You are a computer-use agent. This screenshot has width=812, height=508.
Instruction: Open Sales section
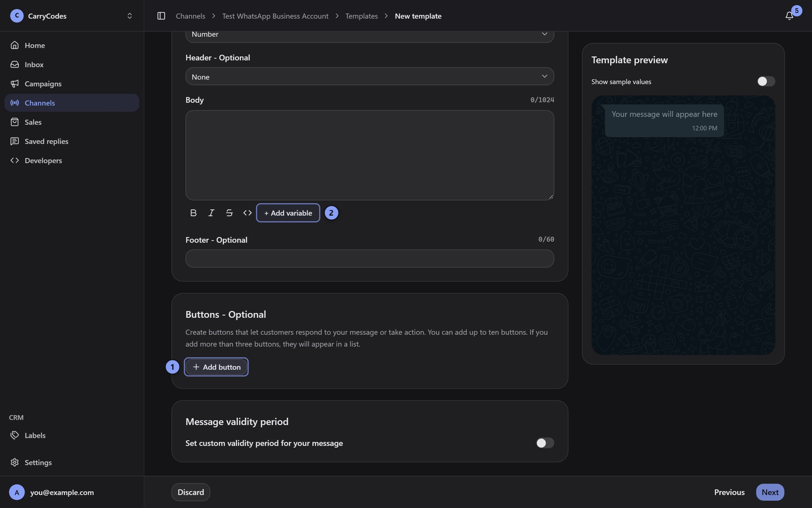point(72,122)
